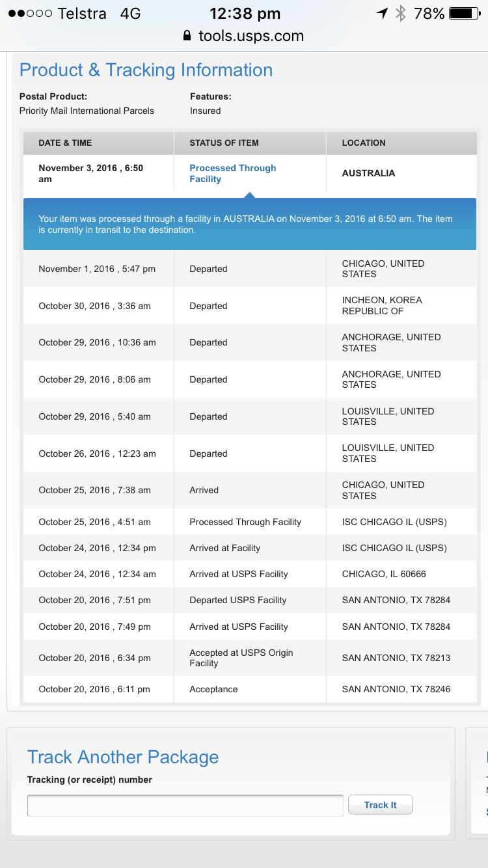Open the tools.usps.com address bar
Screen dimensions: 488x868
coord(251,36)
